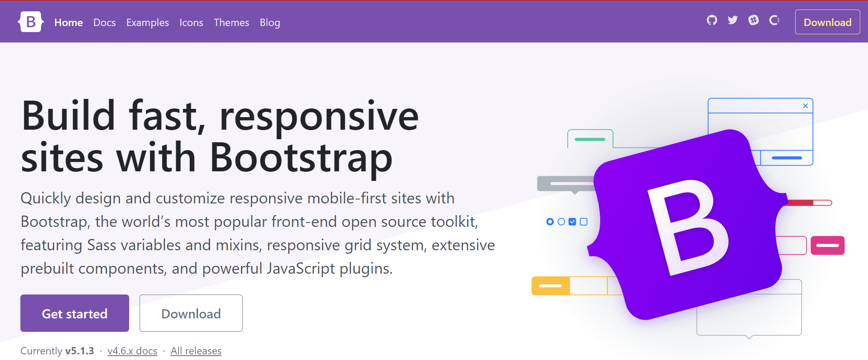Open the v4.6.x docs link
The height and width of the screenshot is (360, 868).
pos(132,351)
